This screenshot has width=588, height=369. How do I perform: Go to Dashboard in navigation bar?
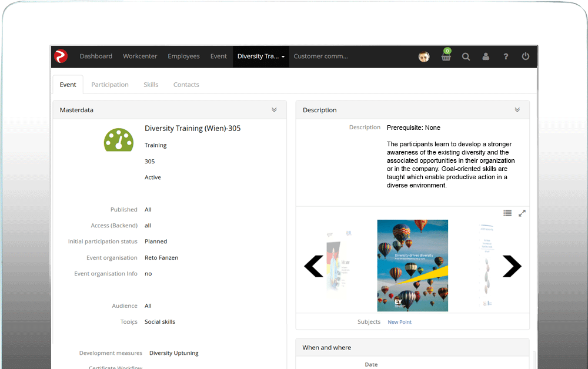(96, 56)
